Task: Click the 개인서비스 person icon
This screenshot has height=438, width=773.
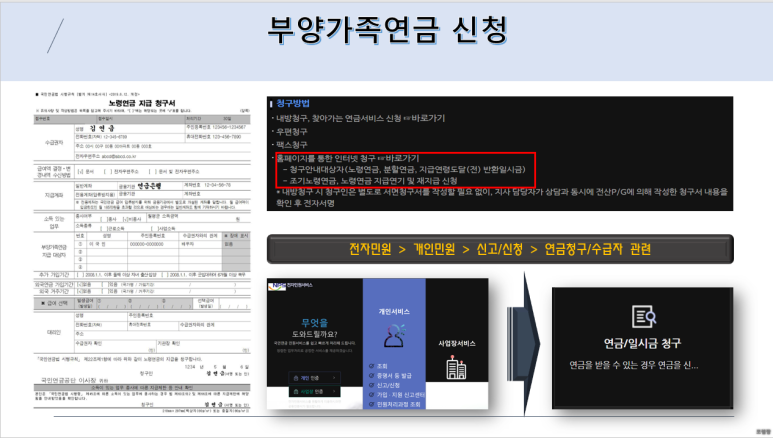Action: (x=394, y=336)
